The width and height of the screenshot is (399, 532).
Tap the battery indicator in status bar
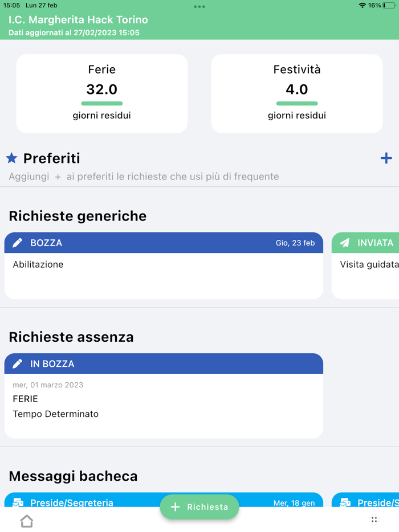pos(389,5)
